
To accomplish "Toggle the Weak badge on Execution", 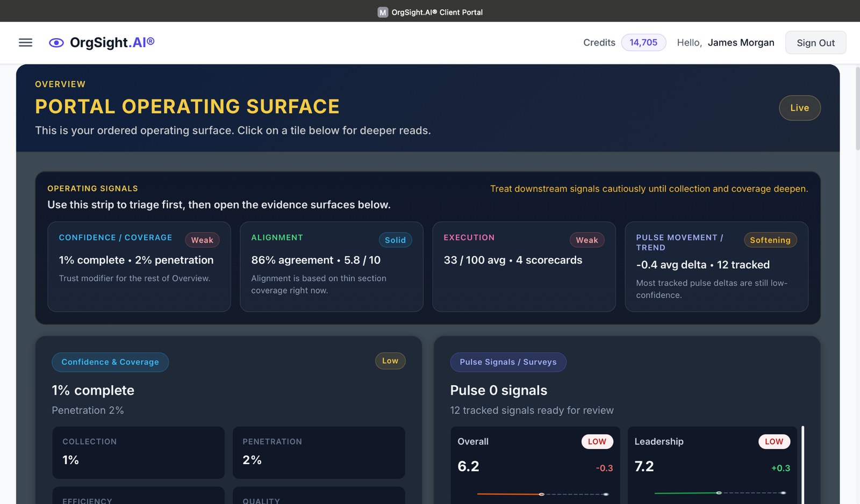I will pos(586,240).
